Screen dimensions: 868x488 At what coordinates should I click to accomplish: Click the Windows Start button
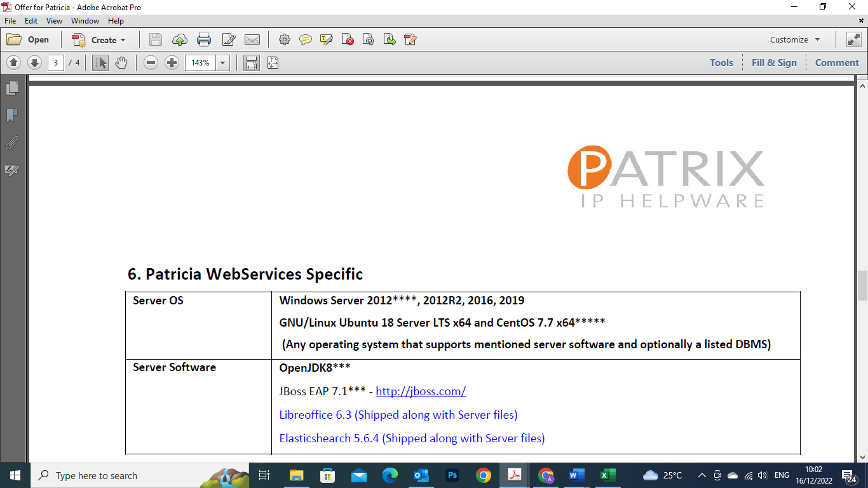(x=15, y=475)
